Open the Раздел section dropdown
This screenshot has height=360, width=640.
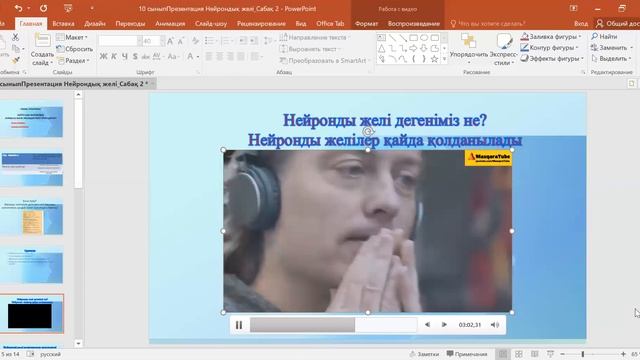(x=73, y=60)
